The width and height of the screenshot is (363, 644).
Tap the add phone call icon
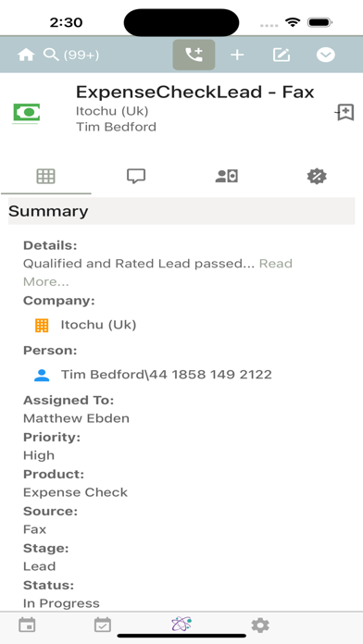(194, 55)
